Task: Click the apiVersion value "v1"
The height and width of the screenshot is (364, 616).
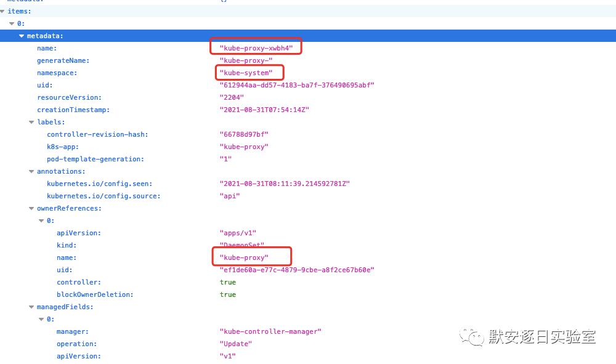Action: [x=228, y=356]
